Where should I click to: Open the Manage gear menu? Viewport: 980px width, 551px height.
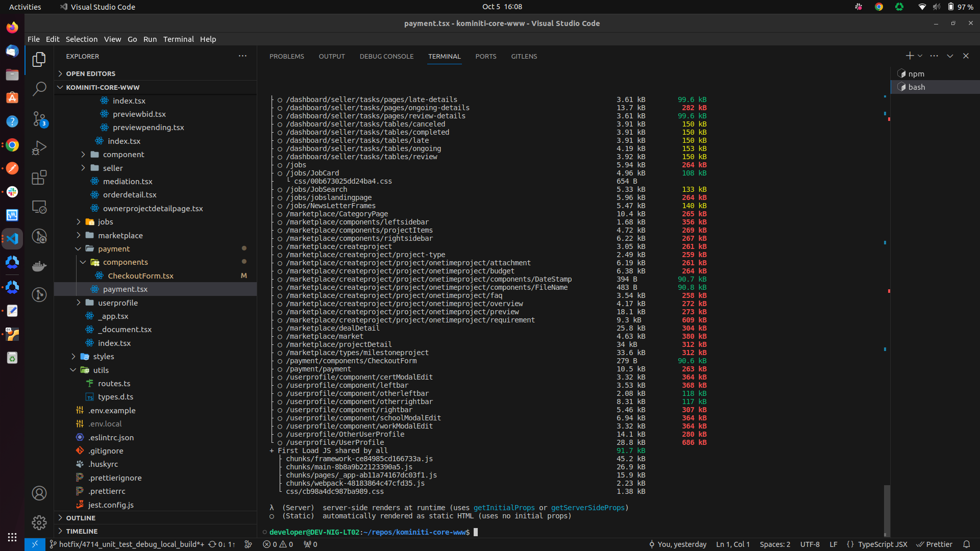[x=39, y=522]
